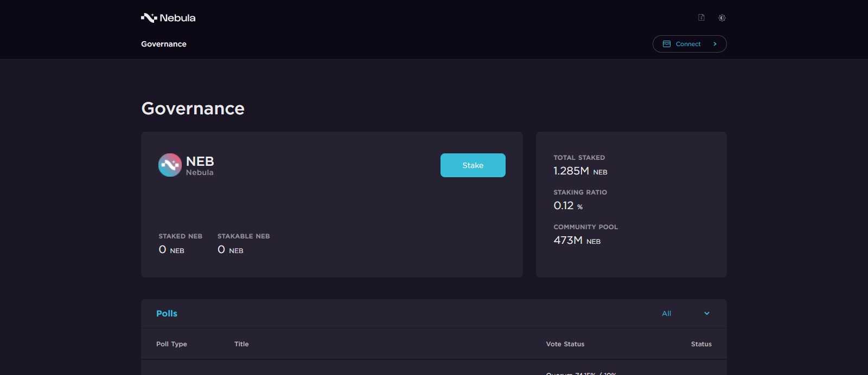Click the Nebula subtitle under NEB
The height and width of the screenshot is (375, 868).
[200, 172]
